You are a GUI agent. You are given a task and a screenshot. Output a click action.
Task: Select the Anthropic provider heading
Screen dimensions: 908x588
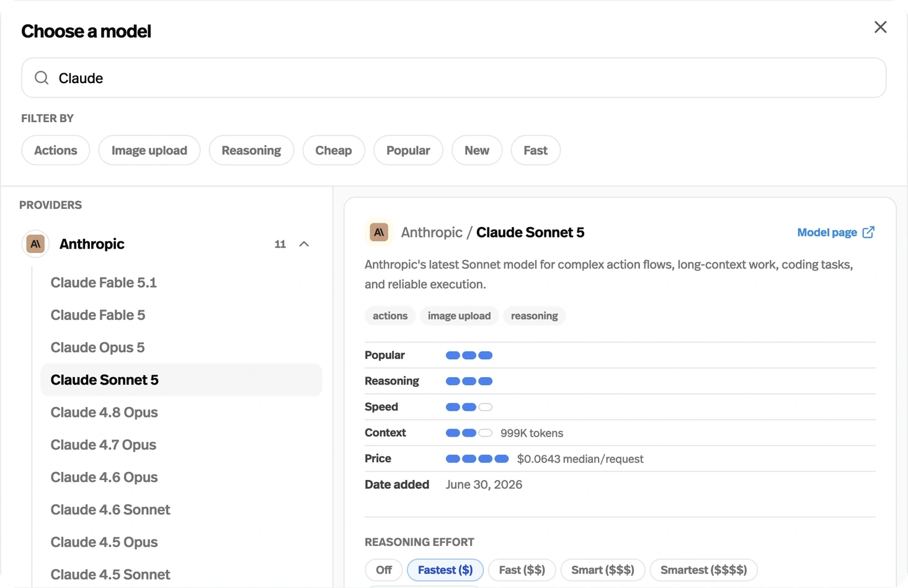click(x=92, y=244)
